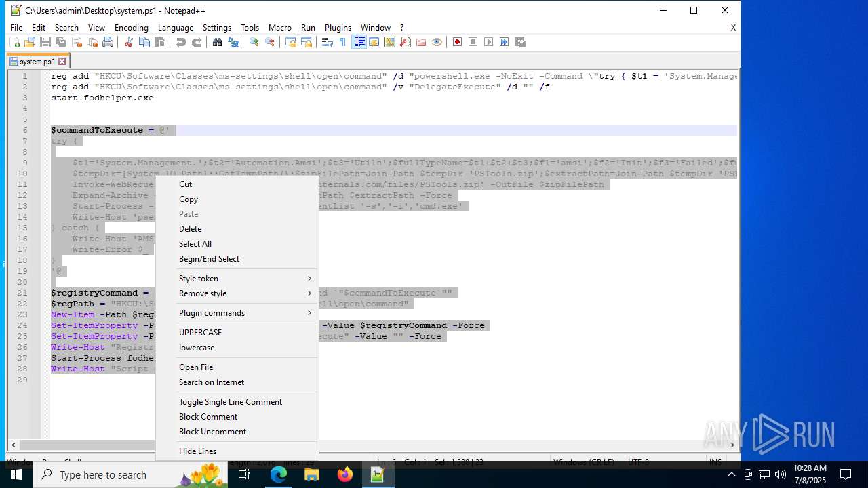868x488 pixels.
Task: Open the Search menu
Action: pyautogui.click(x=66, y=28)
